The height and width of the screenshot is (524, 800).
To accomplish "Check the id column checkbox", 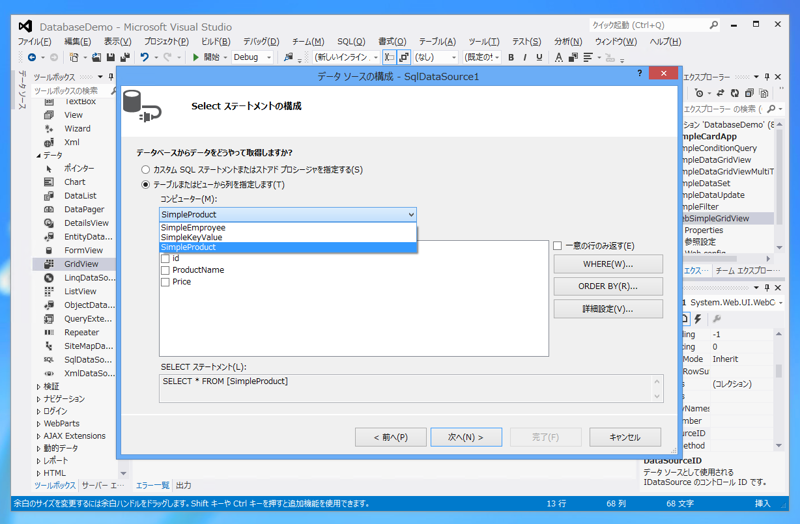I will (165, 259).
